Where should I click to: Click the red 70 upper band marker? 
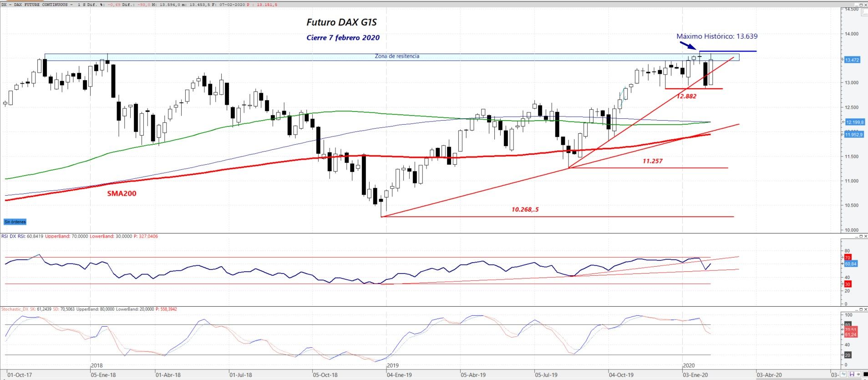[848, 258]
